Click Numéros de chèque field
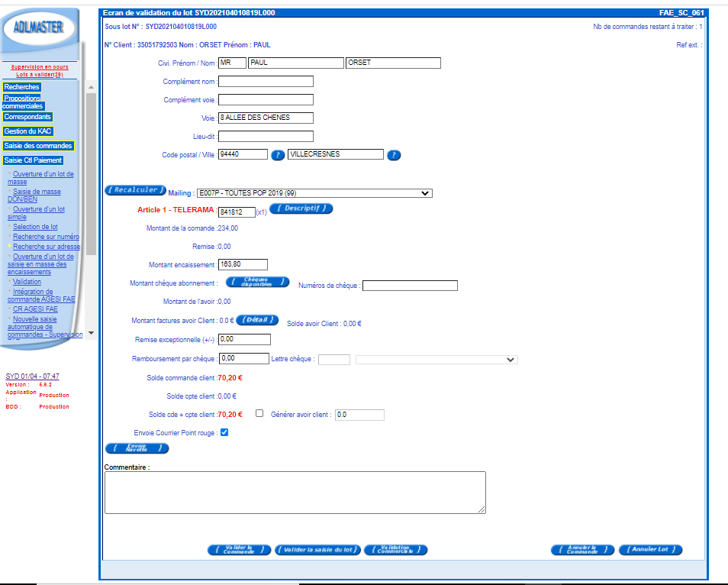This screenshot has width=728, height=585. (x=410, y=286)
